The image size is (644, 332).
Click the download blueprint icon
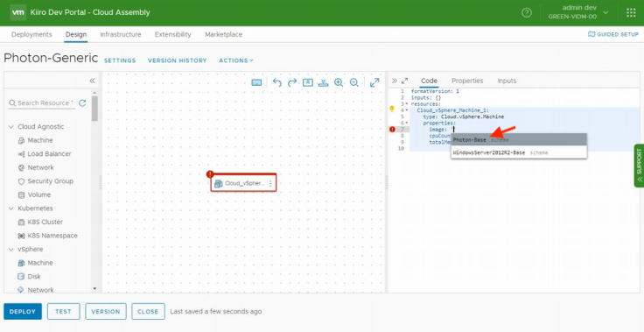[x=323, y=82]
